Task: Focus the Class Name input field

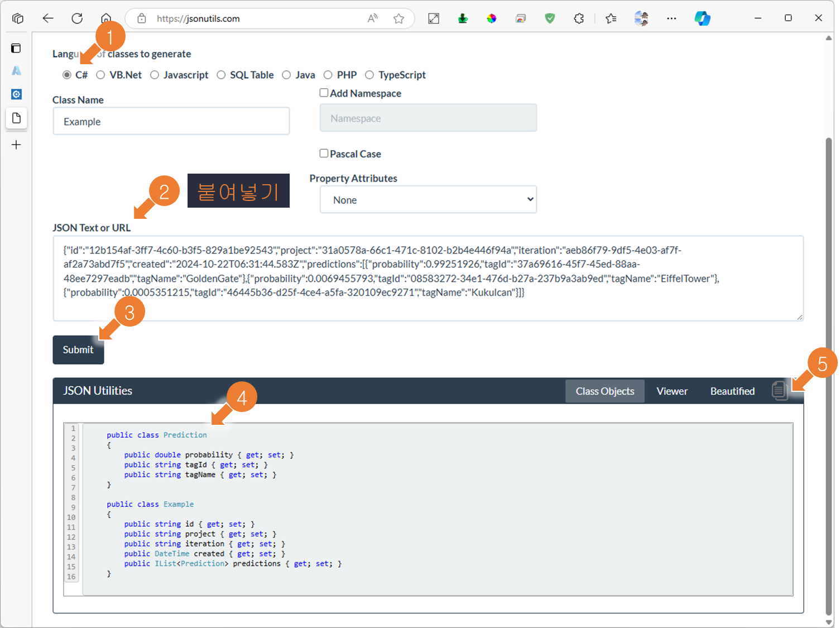Action: click(171, 121)
